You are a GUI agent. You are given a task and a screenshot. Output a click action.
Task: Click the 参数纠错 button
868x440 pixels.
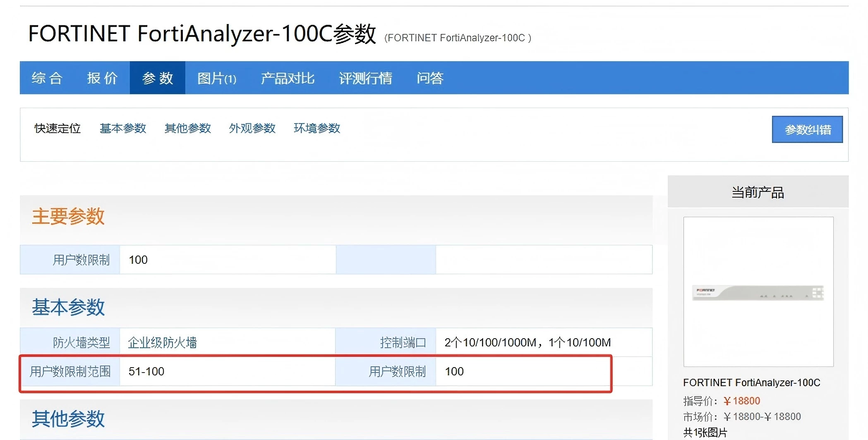[807, 129]
